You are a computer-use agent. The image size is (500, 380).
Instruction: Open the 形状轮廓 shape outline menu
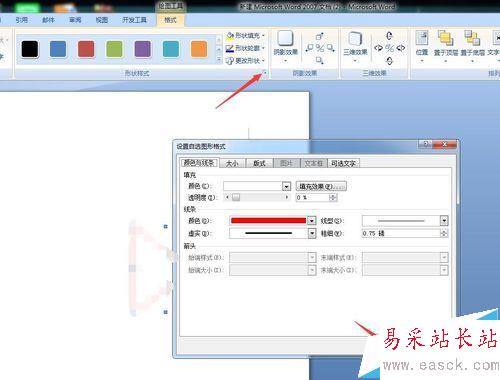(x=245, y=48)
